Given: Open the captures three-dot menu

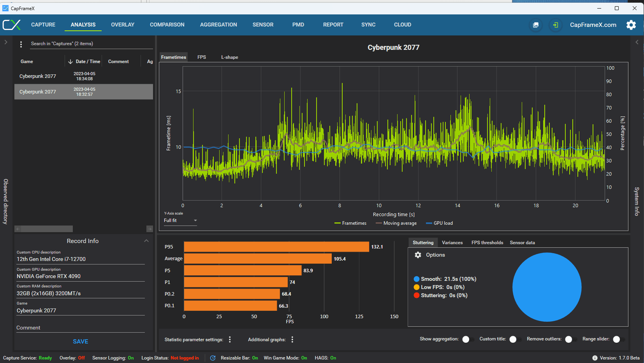Looking at the screenshot, I should 21,44.
